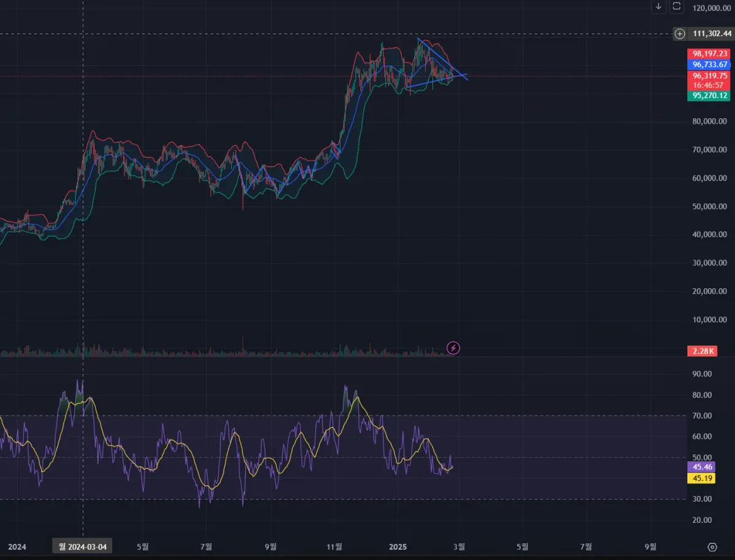Click the square bracket frame icon at top right

[677, 6]
